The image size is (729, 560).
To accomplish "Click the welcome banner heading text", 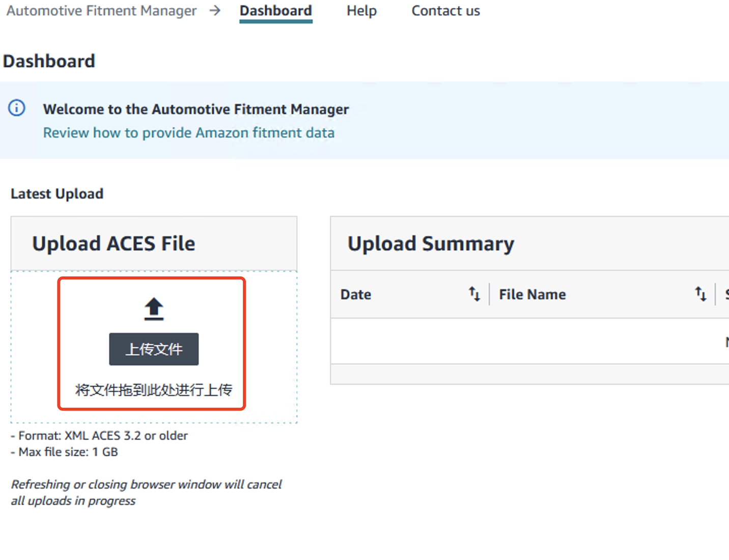I will 196,109.
